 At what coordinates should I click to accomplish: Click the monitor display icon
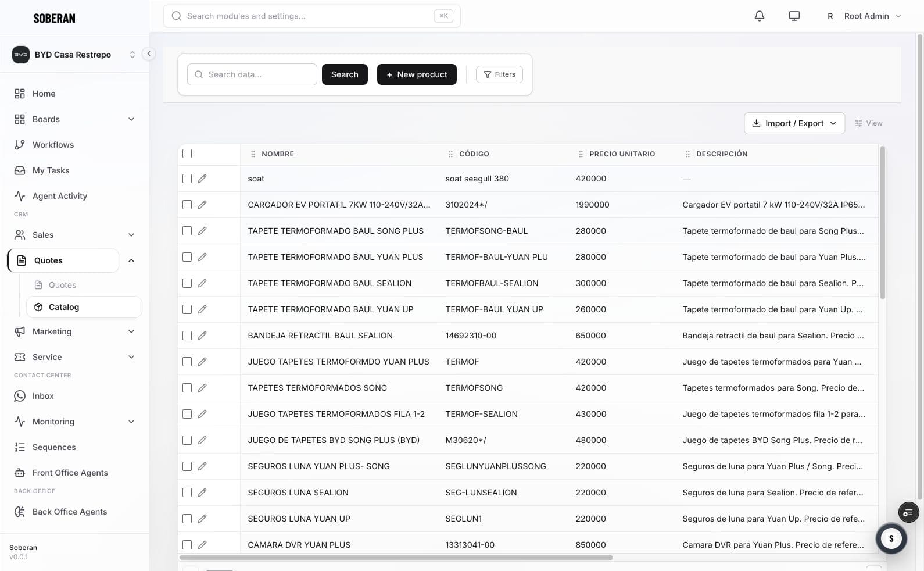click(x=794, y=16)
